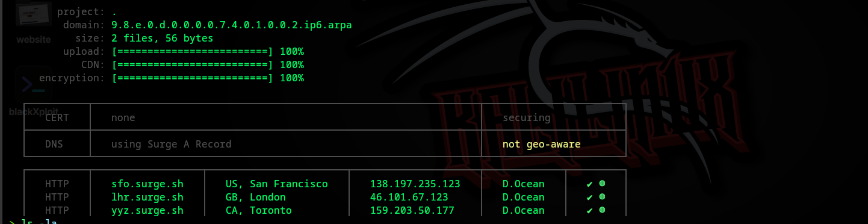Screen dimensions: 868x224
Task: Click the 100% value after upload
Action: 292,52
